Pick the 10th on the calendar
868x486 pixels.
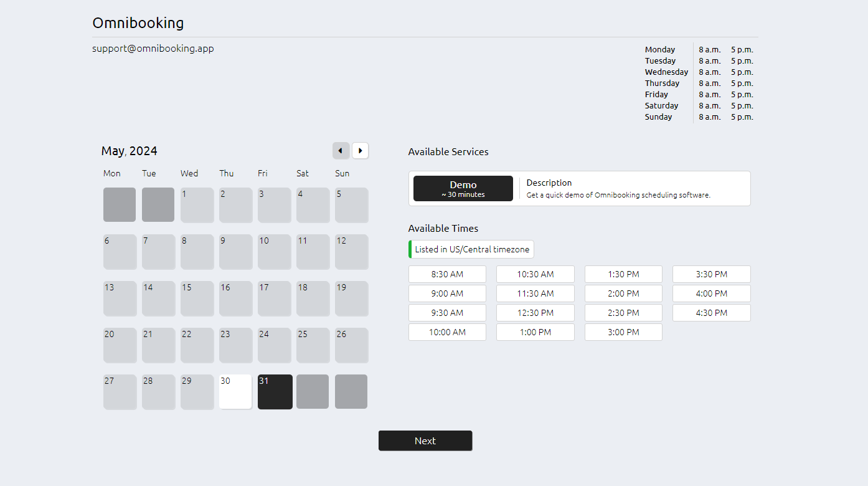click(x=274, y=252)
